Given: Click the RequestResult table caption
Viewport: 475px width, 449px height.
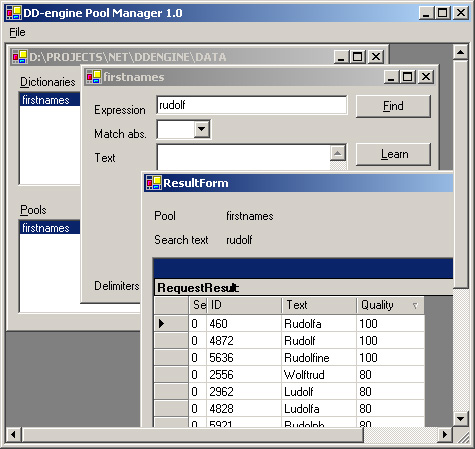Looking at the screenshot, I should coord(303,288).
